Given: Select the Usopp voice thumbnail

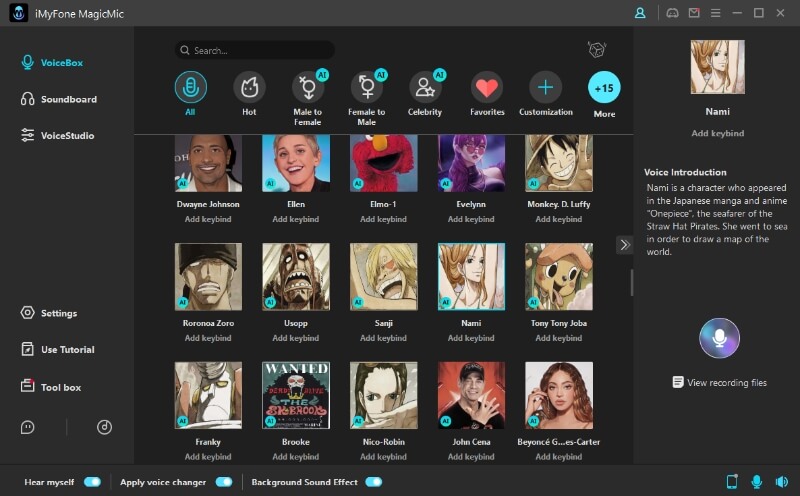Looking at the screenshot, I should (296, 277).
